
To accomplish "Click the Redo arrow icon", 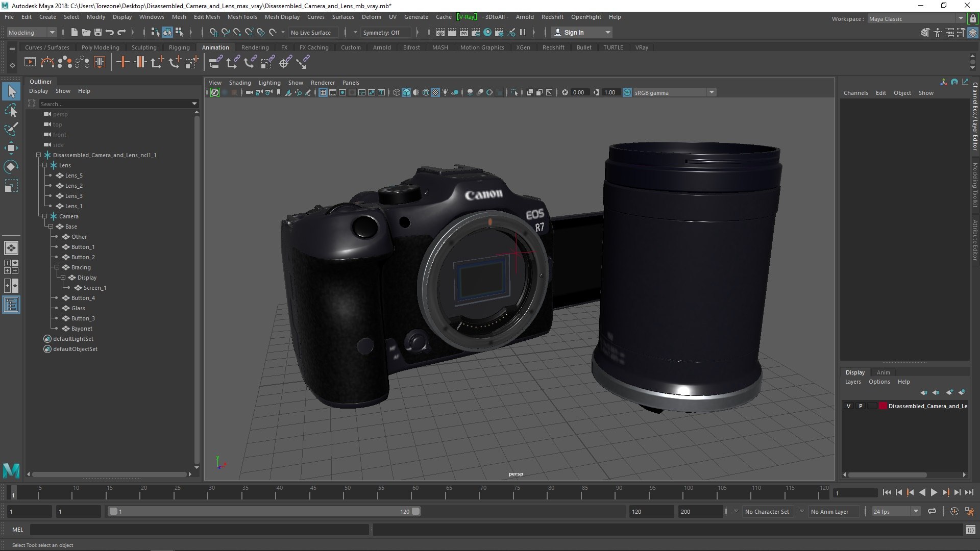I will pyautogui.click(x=121, y=32).
